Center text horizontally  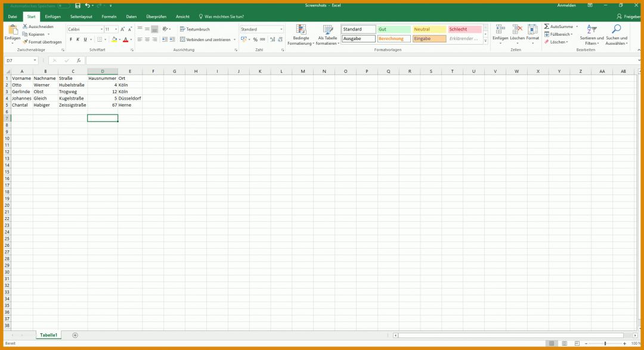147,39
